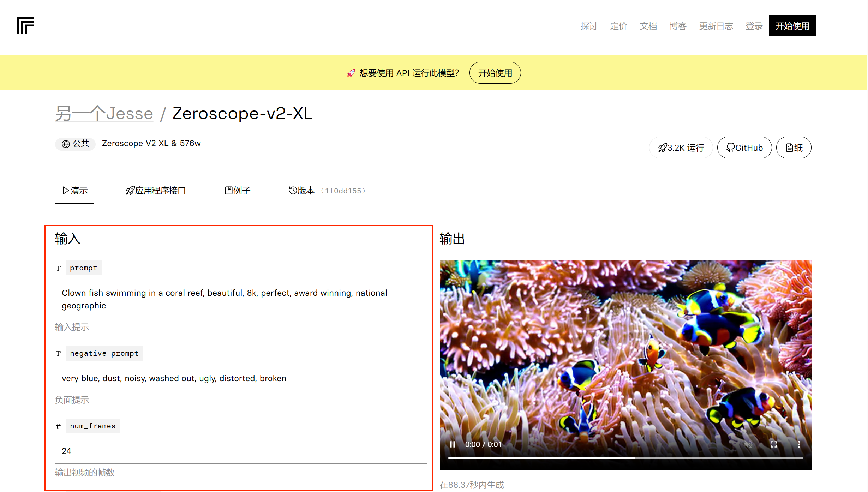Switch to the 例子 tab
The image size is (868, 492).
click(238, 191)
